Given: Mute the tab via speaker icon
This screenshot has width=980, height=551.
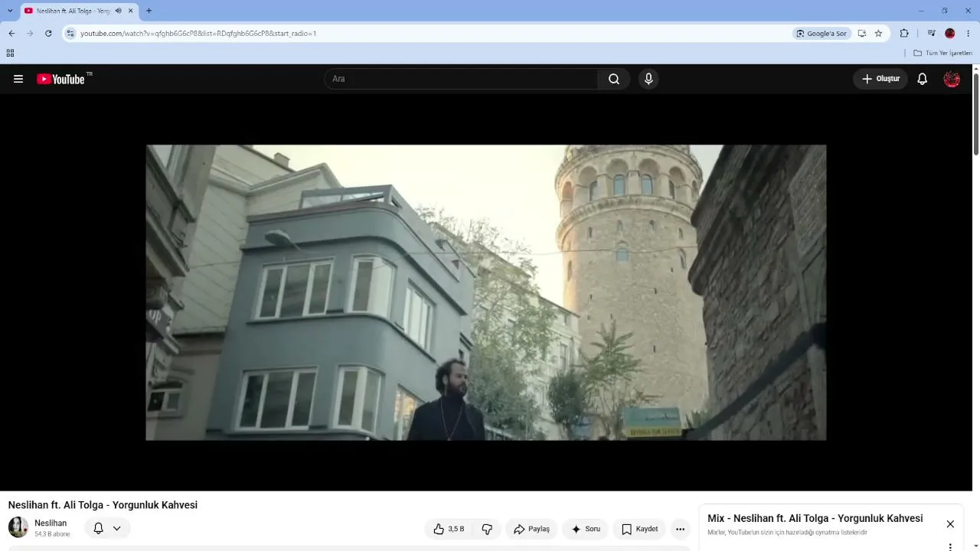Looking at the screenshot, I should tap(119, 11).
